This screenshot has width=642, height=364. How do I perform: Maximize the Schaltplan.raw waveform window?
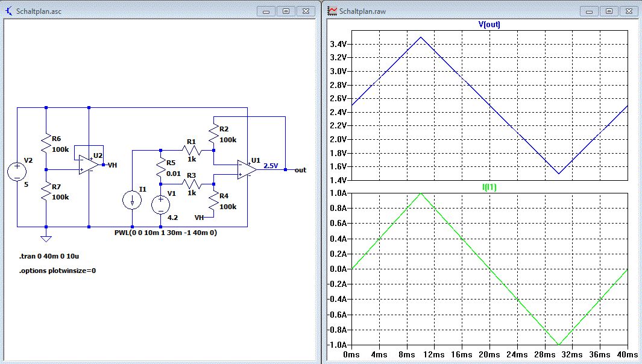609,11
